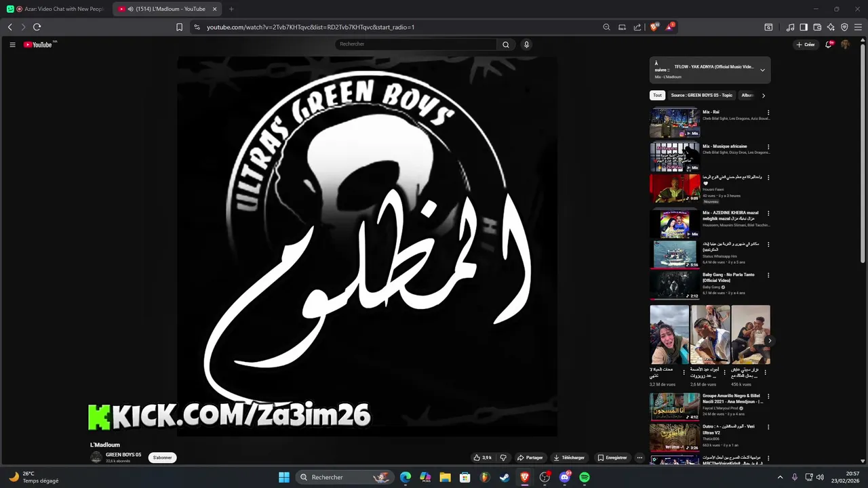
Task: Open Discord from the taskbar
Action: (x=565, y=477)
